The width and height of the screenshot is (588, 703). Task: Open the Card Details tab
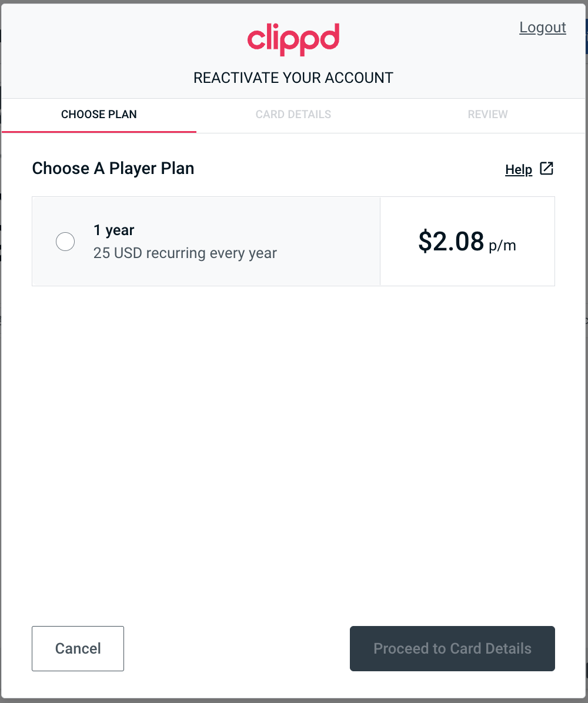click(293, 115)
